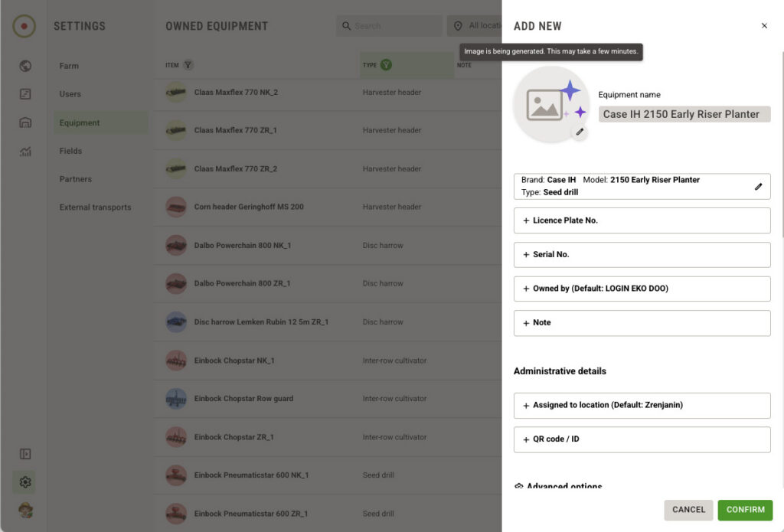Open the notes/tasks icon in sidebar
Screen dimensions: 784x532
click(x=25, y=94)
